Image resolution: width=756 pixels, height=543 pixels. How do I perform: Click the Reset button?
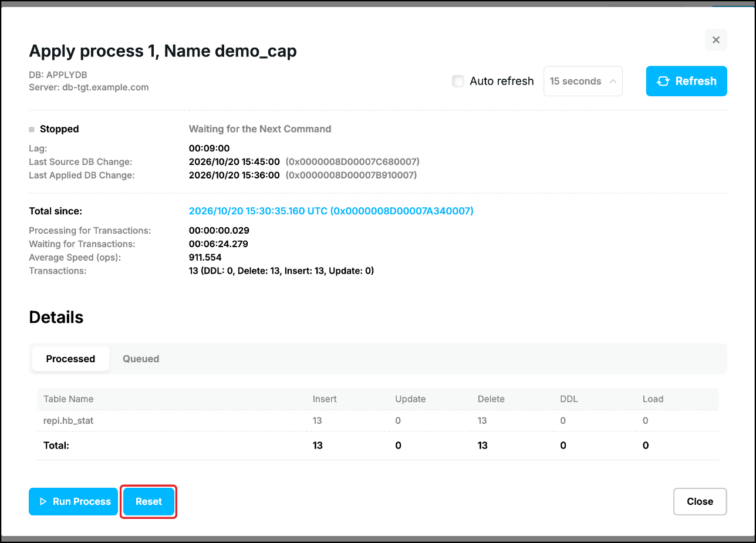pyautogui.click(x=148, y=501)
